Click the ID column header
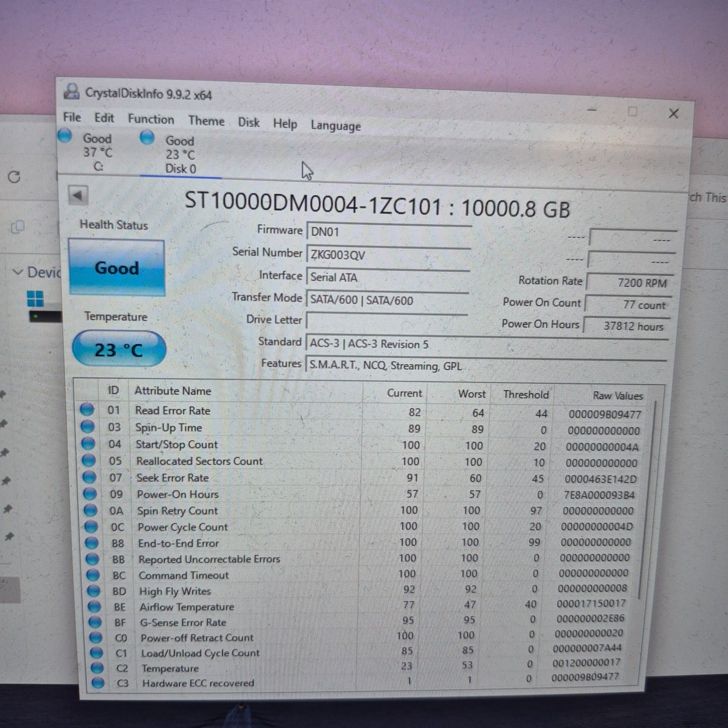 pyautogui.click(x=113, y=390)
